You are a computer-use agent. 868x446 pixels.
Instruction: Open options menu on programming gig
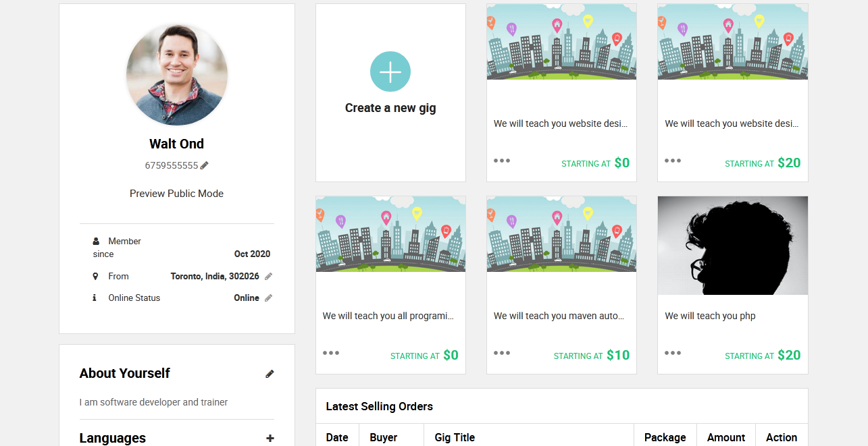coord(331,353)
